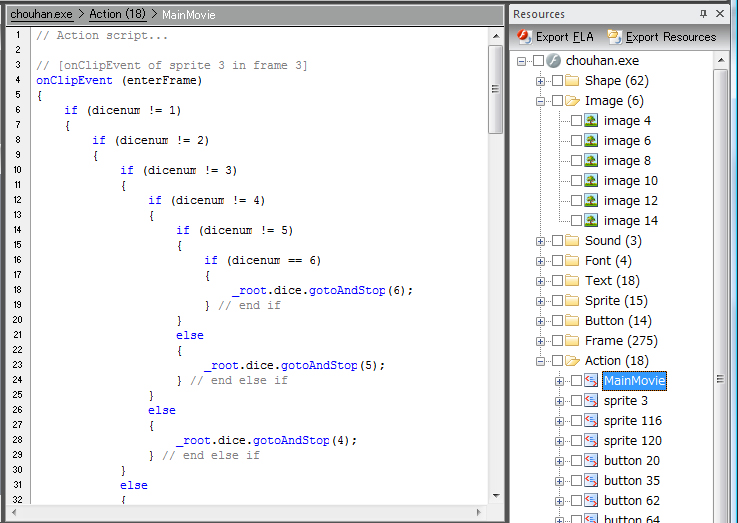Click the open Action (18) folder icon
This screenshot has height=523, width=738.
coord(572,361)
